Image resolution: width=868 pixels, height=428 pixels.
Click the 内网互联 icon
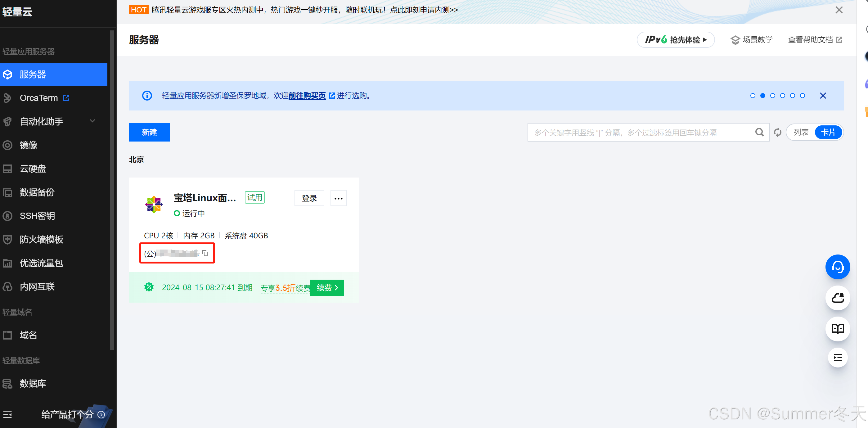7,287
